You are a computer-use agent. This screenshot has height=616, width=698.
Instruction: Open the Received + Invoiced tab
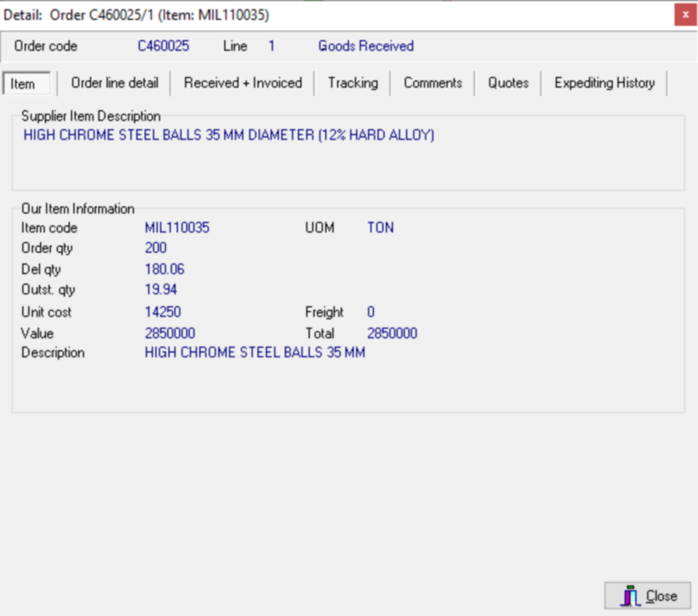(243, 83)
